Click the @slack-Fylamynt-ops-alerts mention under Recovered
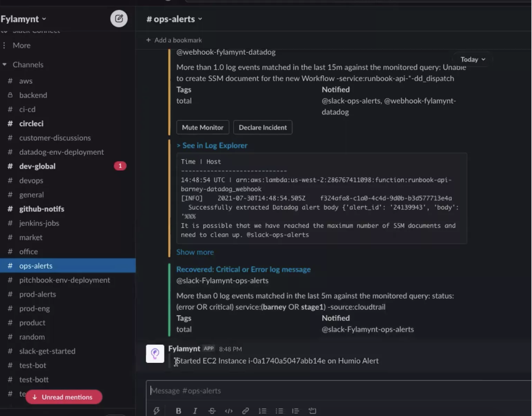The height and width of the screenshot is (416, 532). pos(222,280)
